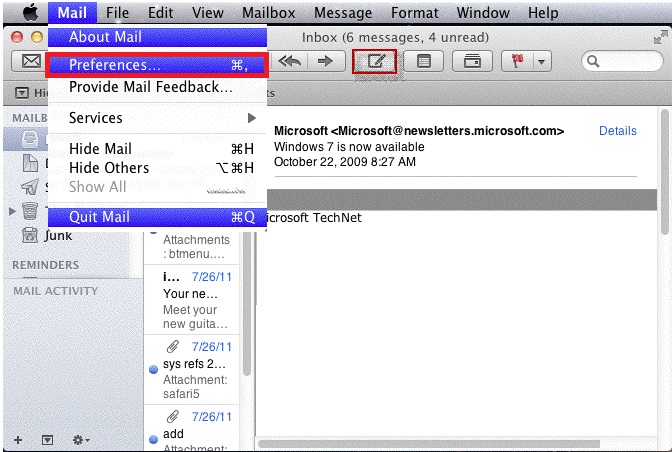Select the Inbox icon in sidebar
This screenshot has height=452, width=672.
30,140
